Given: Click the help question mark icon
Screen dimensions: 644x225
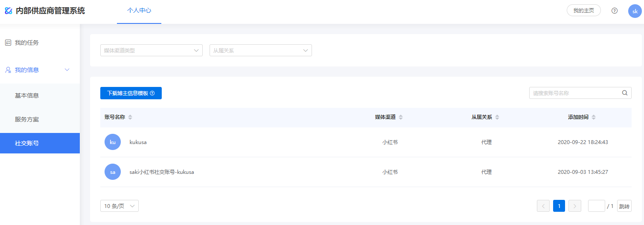Looking at the screenshot, I should pyautogui.click(x=615, y=11).
